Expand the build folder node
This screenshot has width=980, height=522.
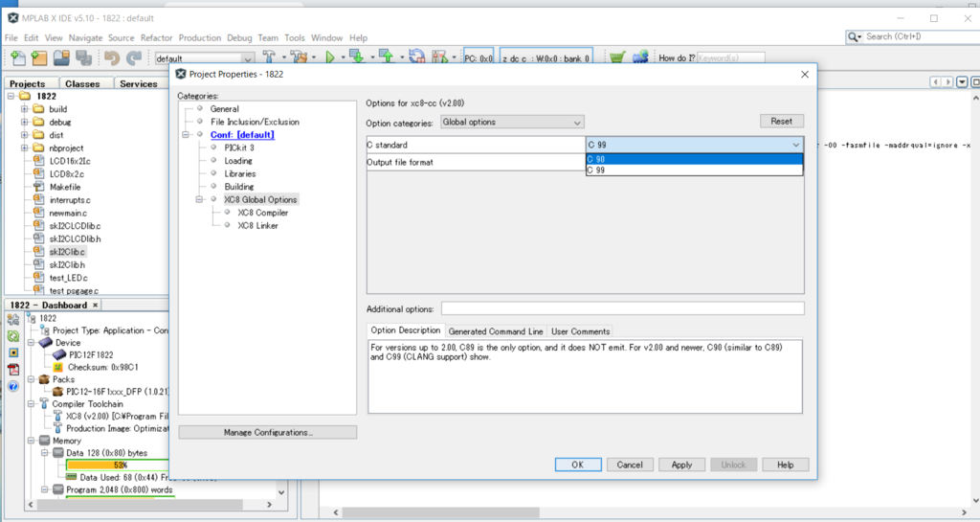tap(24, 109)
